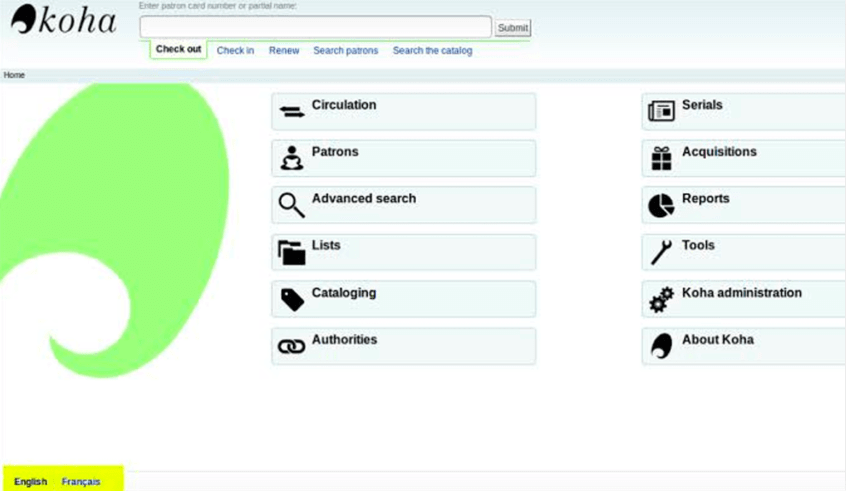Focus the patron card number input field
This screenshot has width=846, height=491.
click(316, 26)
